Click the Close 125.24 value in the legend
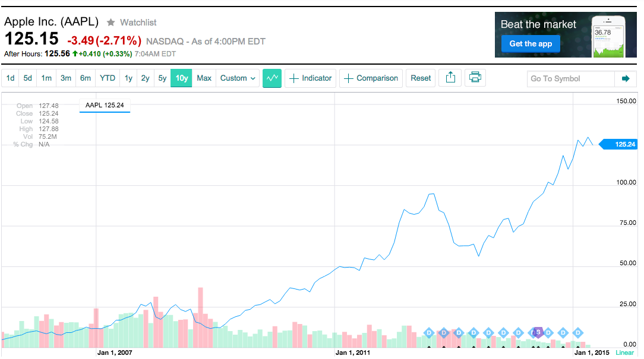 pyautogui.click(x=49, y=114)
